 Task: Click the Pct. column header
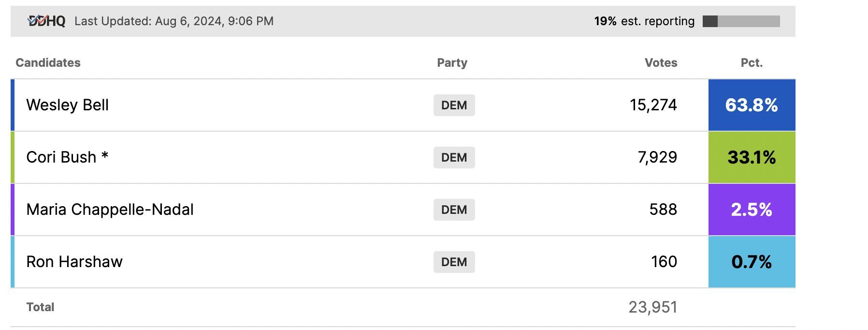(752, 62)
